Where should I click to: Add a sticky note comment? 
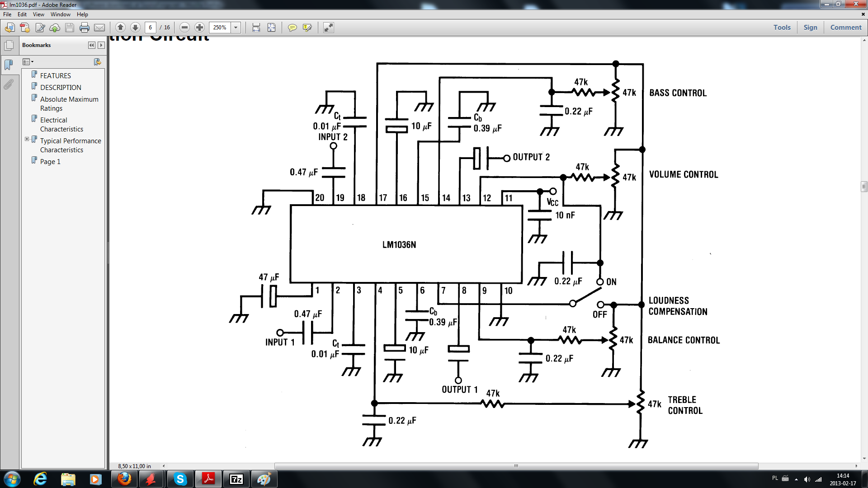[x=292, y=28]
